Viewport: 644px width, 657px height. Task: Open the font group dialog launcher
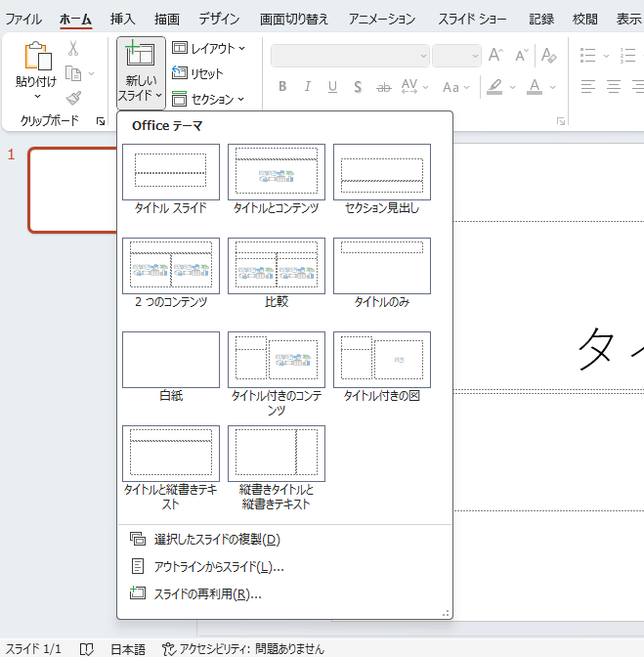pyautogui.click(x=561, y=121)
